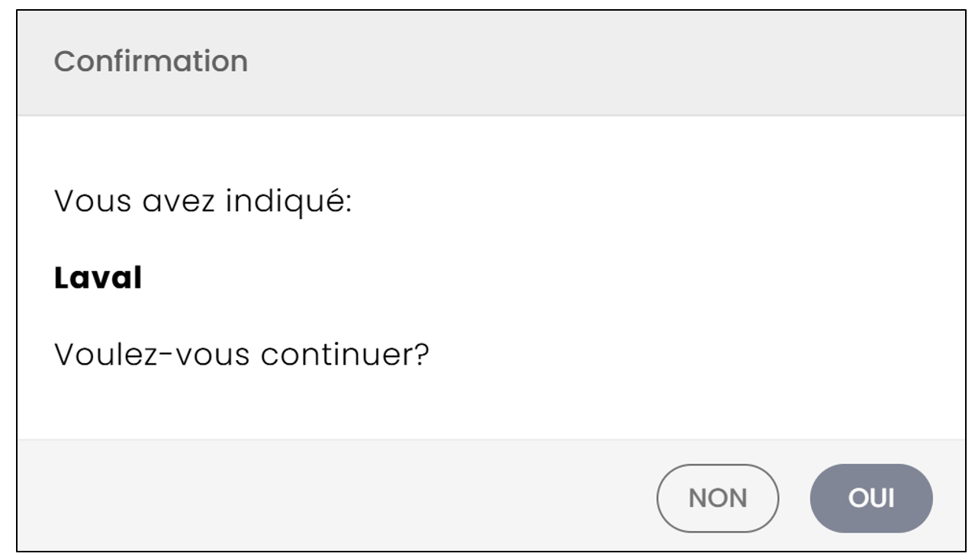The width and height of the screenshot is (975, 560).
Task: Click empty header space right of Confirmation
Action: [603, 63]
